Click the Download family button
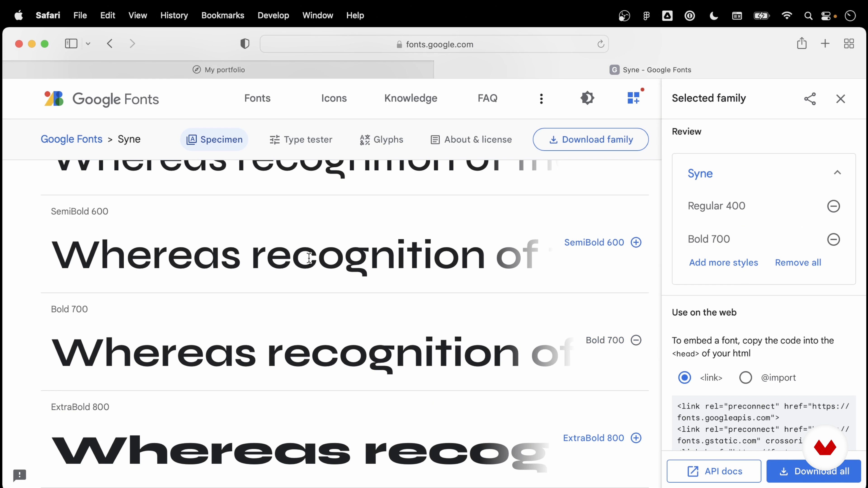 click(590, 139)
